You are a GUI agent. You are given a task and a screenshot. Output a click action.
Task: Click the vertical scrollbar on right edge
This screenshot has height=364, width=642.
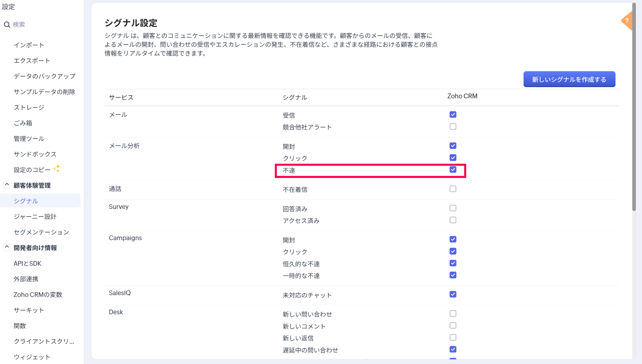[x=634, y=106]
